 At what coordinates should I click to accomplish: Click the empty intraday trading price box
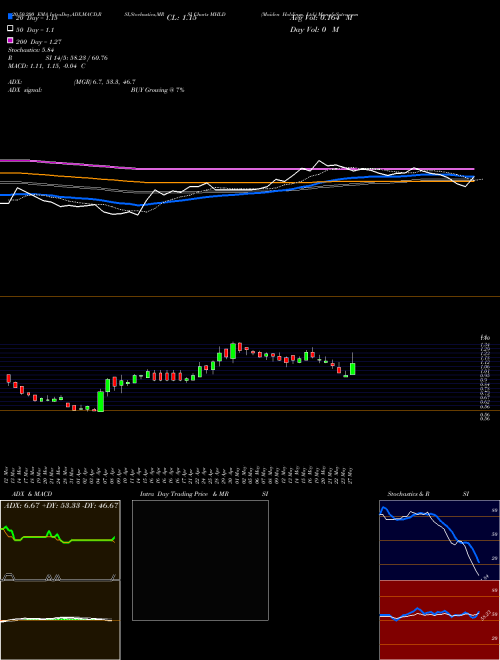tap(200, 560)
